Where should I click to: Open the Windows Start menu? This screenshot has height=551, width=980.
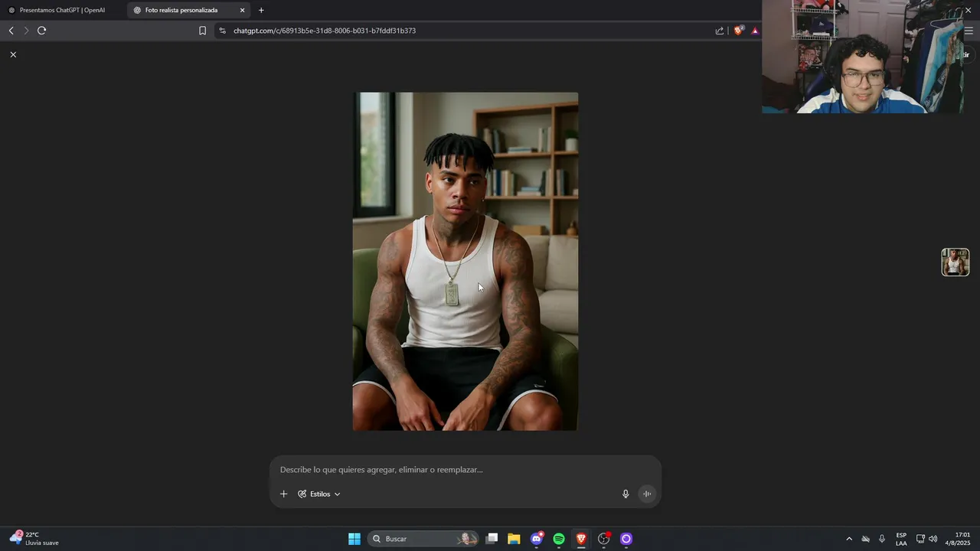tap(354, 539)
